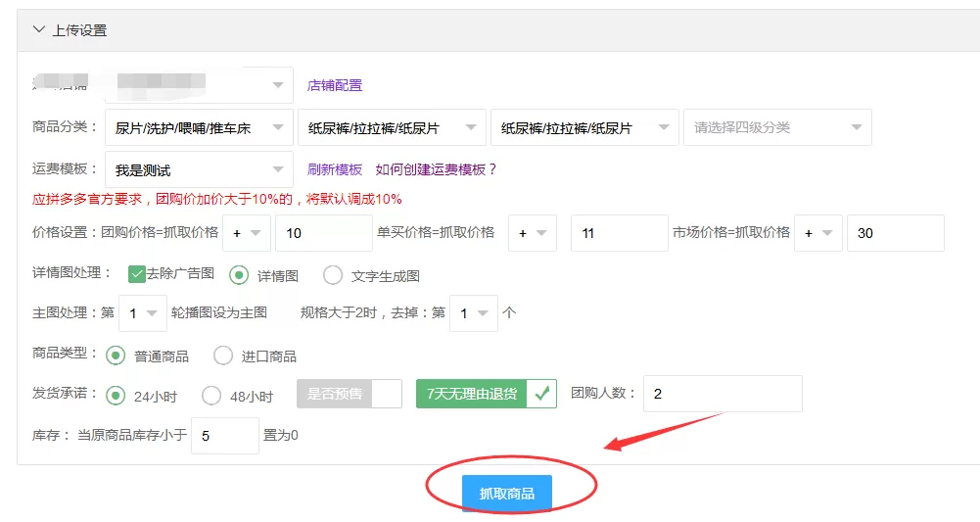Open the 规格大于2时去掉 number dropdown
The image size is (980, 522).
(x=474, y=313)
